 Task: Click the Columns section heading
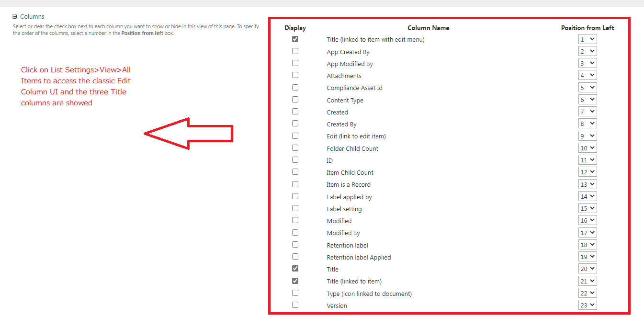coord(32,17)
